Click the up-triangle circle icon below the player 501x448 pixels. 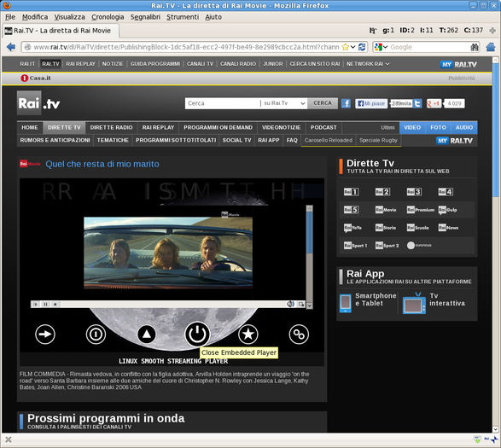147,335
